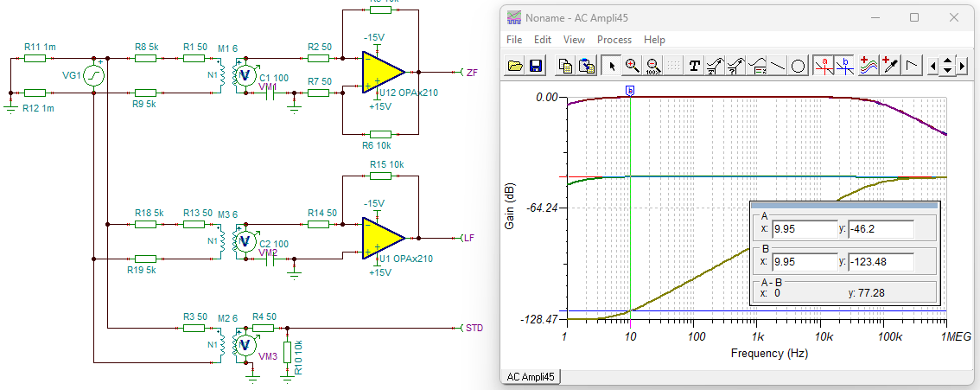Toggle the dotted grid display button

(674, 66)
